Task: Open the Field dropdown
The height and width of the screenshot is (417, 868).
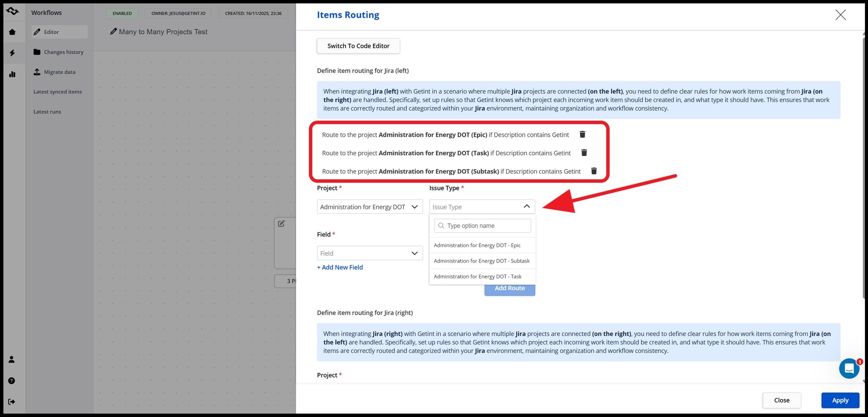Action: coord(369,253)
